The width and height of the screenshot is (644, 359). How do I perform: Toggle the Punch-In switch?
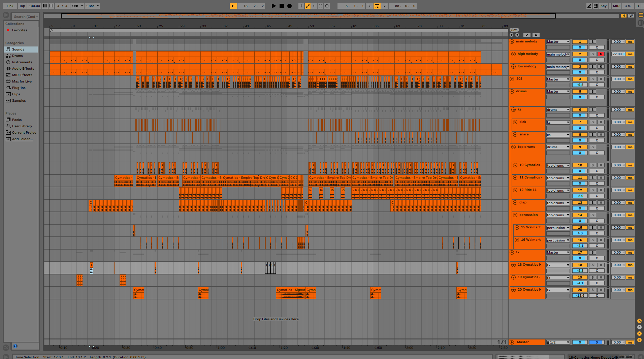coord(369,6)
